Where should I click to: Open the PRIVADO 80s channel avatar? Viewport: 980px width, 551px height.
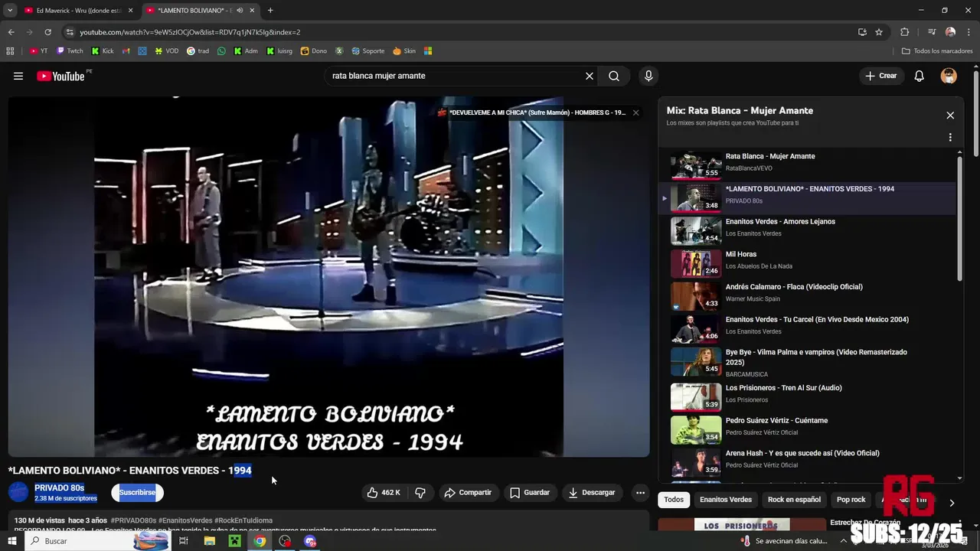pyautogui.click(x=18, y=493)
